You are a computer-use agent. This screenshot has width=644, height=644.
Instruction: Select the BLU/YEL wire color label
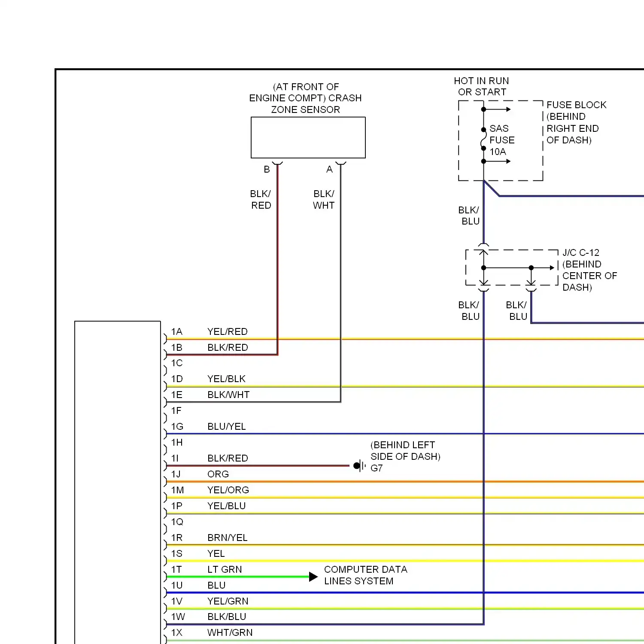click(x=227, y=427)
